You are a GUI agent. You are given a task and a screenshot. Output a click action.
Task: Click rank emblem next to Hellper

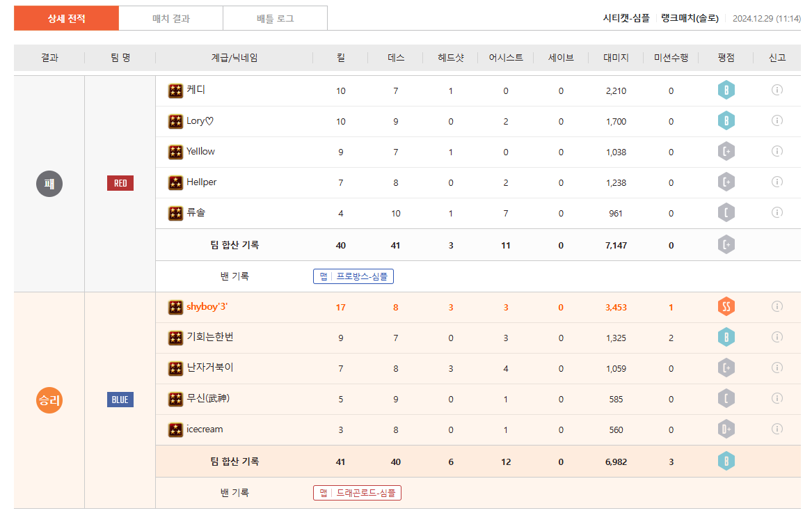tap(176, 182)
